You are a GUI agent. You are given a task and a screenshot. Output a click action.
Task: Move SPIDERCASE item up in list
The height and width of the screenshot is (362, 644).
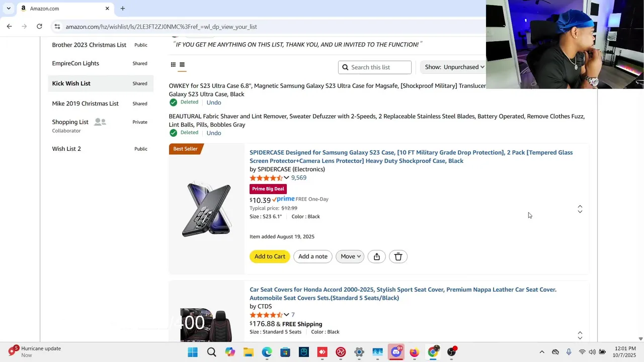pyautogui.click(x=580, y=206)
